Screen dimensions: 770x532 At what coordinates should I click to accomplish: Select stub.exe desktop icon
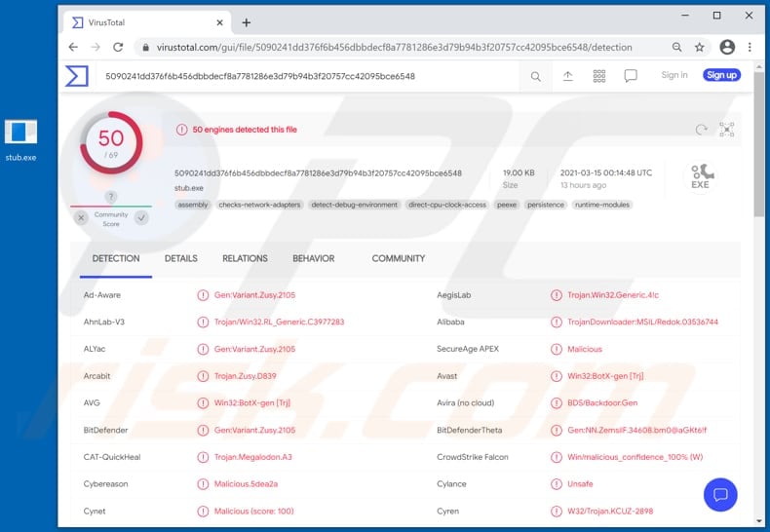tap(20, 140)
